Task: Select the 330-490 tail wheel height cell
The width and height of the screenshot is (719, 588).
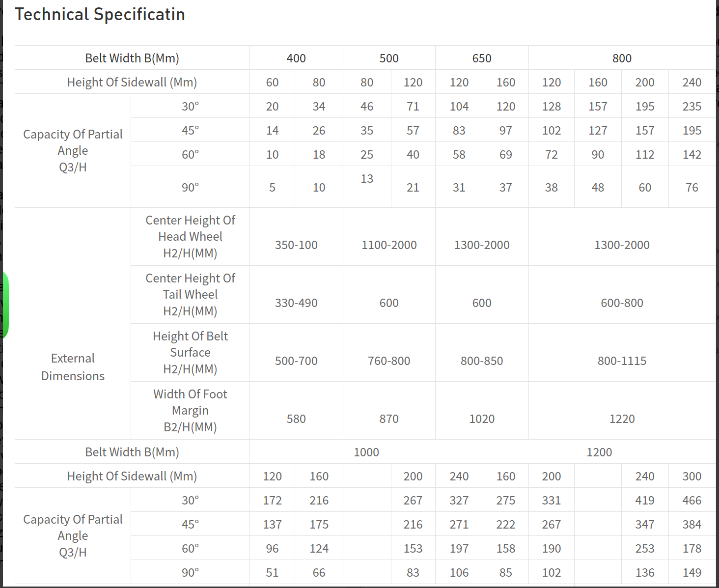Action: (x=296, y=303)
